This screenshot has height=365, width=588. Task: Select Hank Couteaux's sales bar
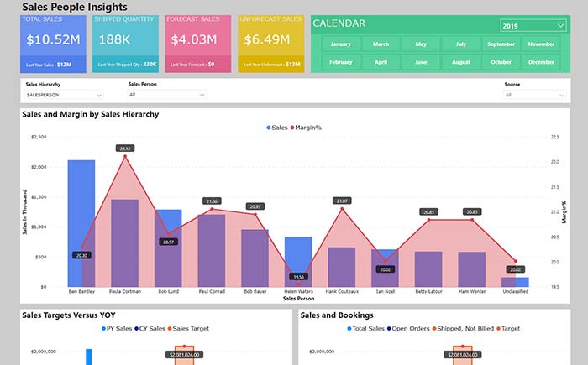[x=342, y=267]
